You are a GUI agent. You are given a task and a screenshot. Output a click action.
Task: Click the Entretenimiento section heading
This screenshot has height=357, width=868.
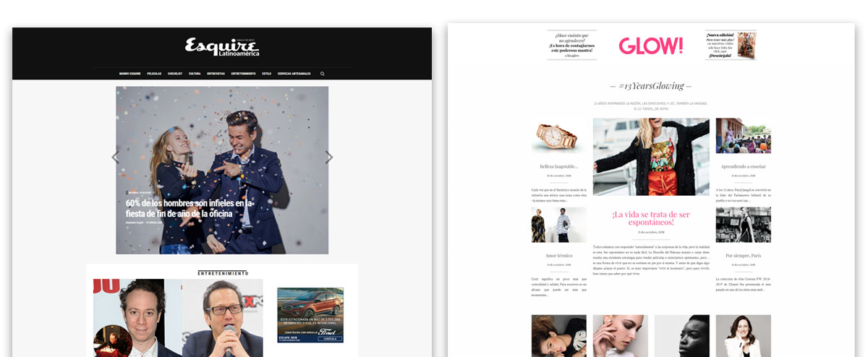[x=223, y=273]
